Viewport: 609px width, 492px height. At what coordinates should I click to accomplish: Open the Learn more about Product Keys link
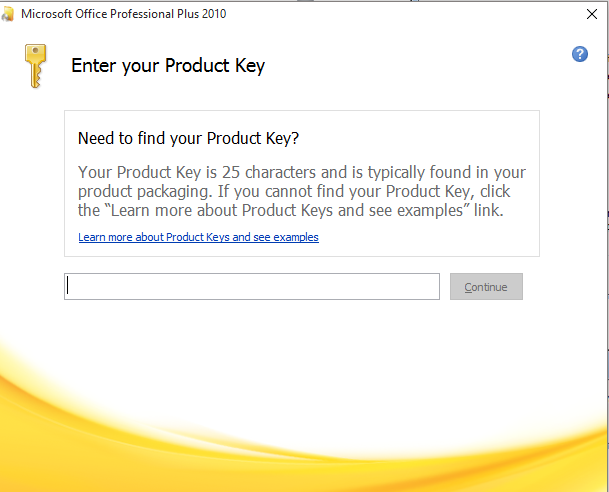198,238
